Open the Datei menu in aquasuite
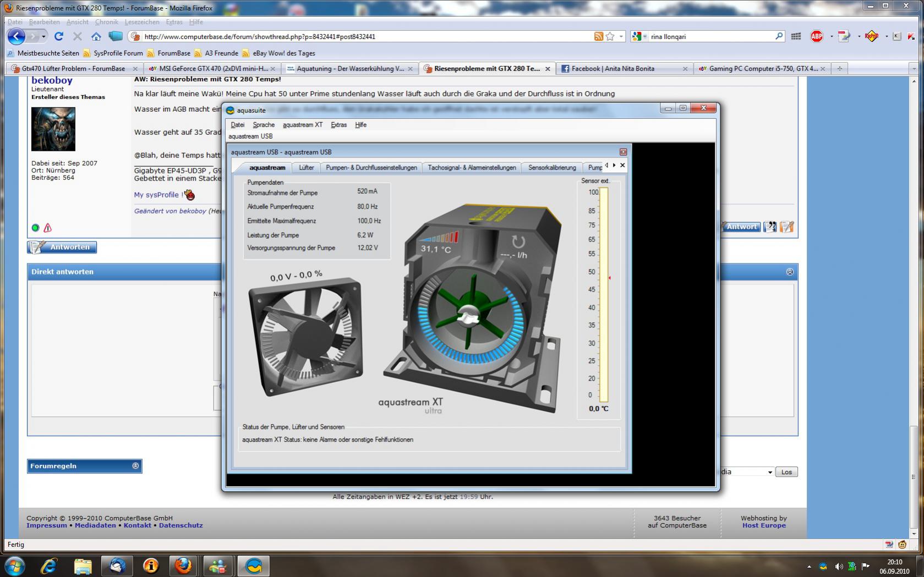The image size is (924, 577). (x=238, y=125)
